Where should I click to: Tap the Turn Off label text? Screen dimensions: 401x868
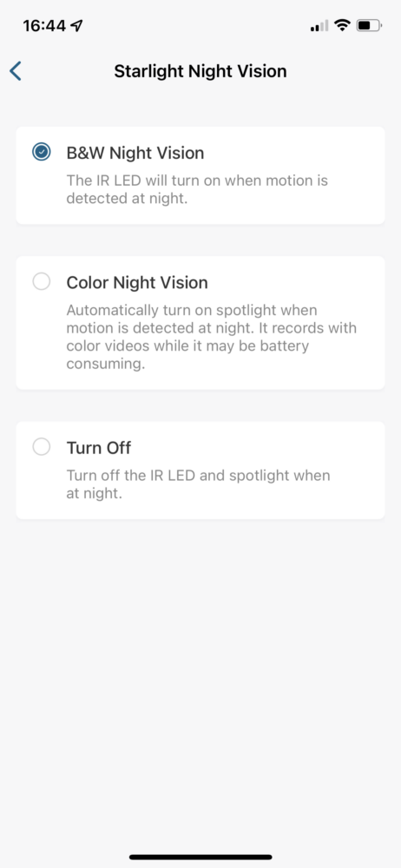tap(99, 448)
